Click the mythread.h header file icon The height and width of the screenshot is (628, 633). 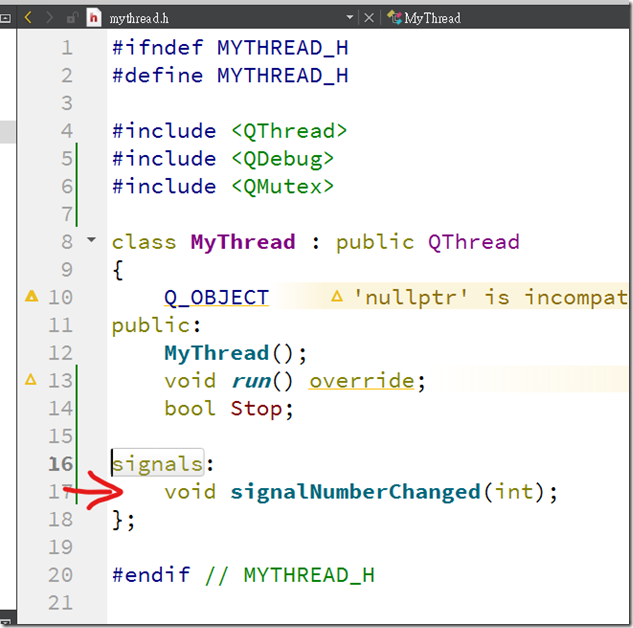tap(94, 18)
